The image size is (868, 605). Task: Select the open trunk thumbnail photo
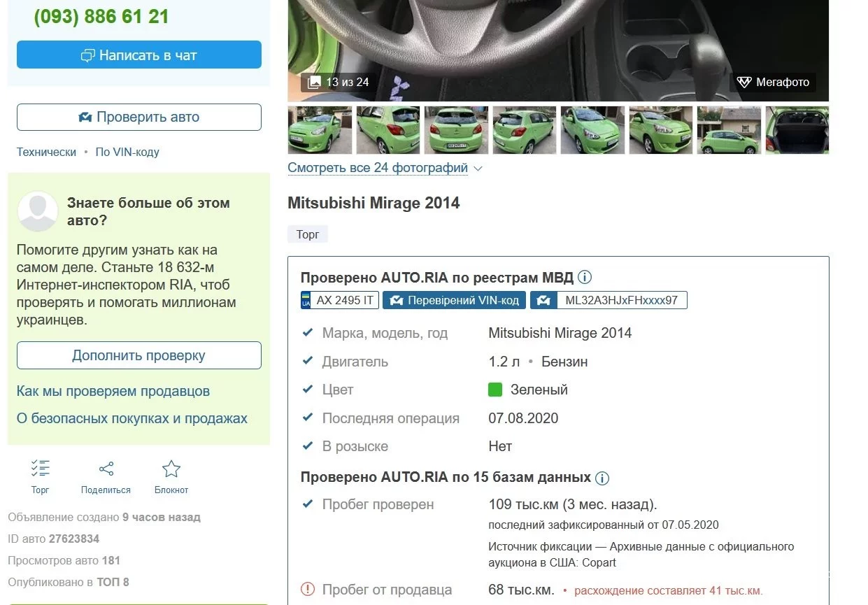coord(797,130)
